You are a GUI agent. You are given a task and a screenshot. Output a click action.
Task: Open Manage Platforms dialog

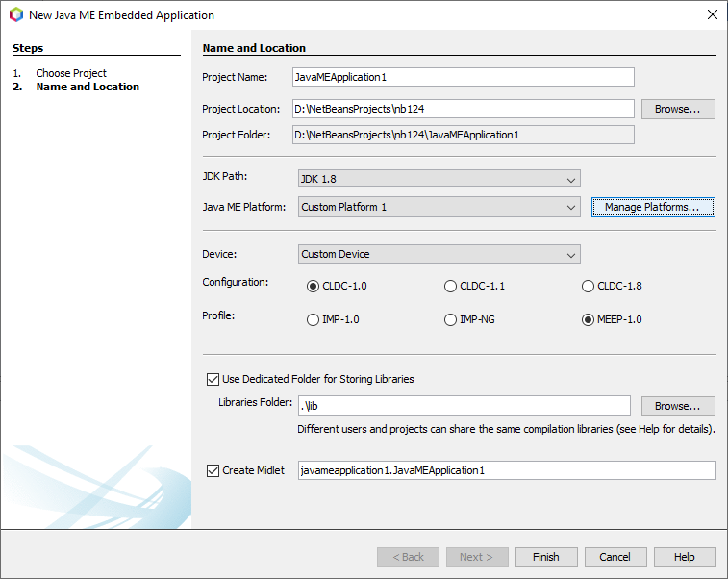(x=653, y=207)
